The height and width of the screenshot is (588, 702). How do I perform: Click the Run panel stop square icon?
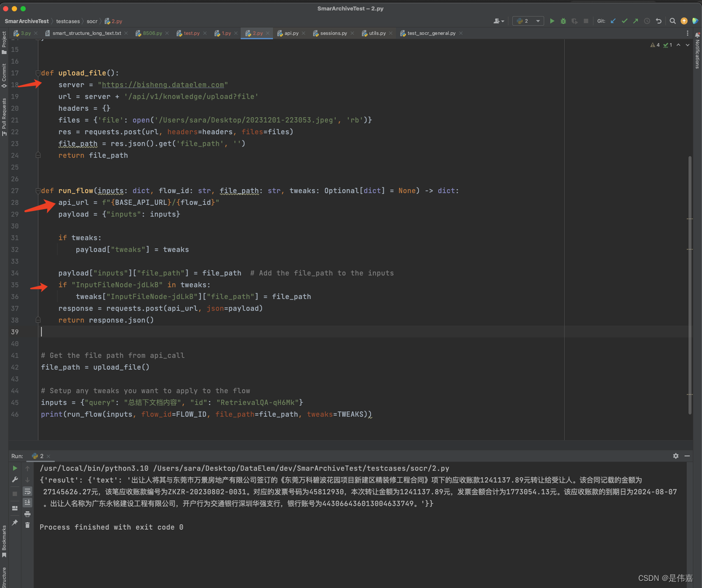coord(15,494)
